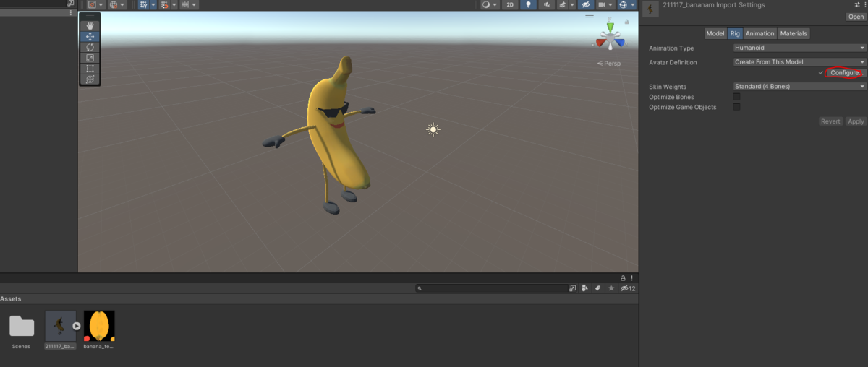
Task: Switch to the Materials tab
Action: point(793,33)
